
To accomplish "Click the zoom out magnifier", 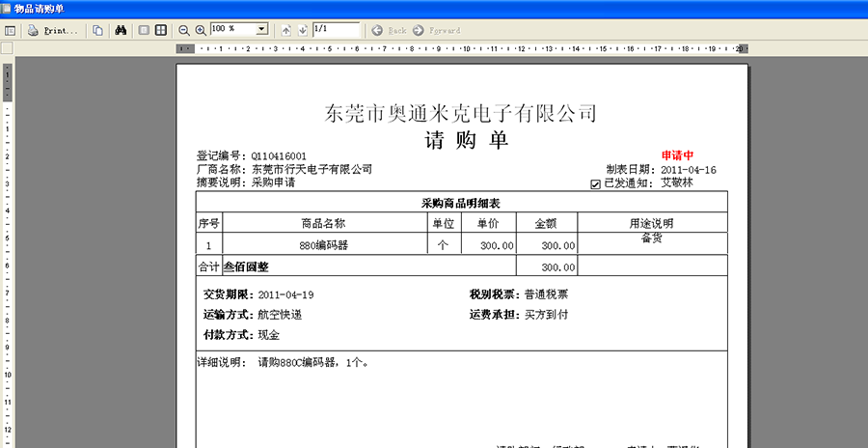I will tap(184, 31).
